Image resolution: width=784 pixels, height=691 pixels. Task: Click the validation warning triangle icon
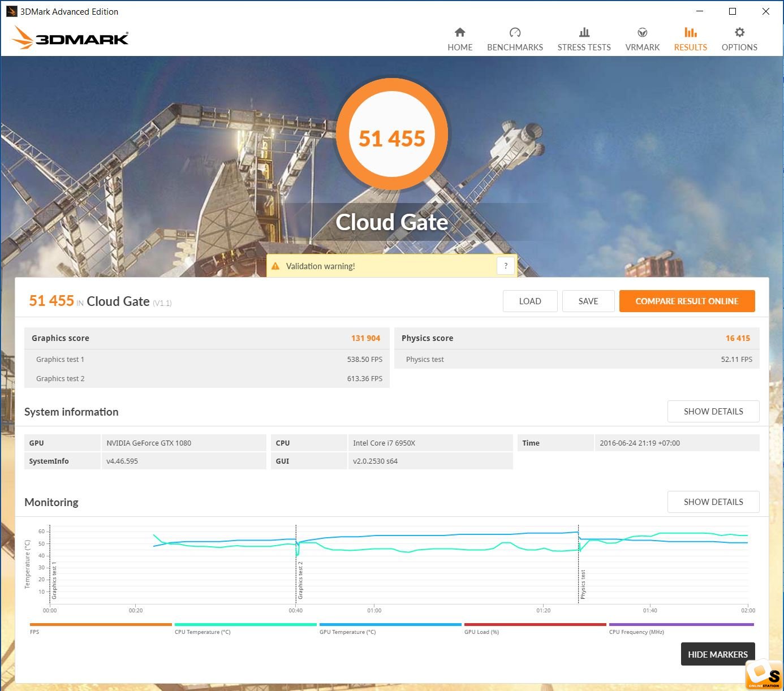[x=275, y=266]
